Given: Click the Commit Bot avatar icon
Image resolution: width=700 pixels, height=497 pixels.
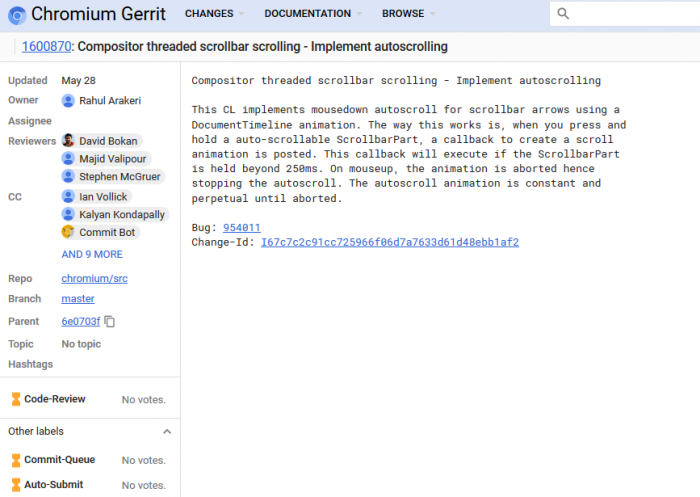Looking at the screenshot, I should click(x=68, y=232).
